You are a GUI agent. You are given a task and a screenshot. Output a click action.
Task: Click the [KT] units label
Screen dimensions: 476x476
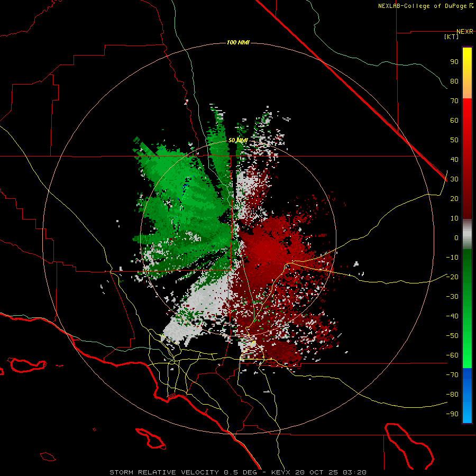tap(452, 36)
